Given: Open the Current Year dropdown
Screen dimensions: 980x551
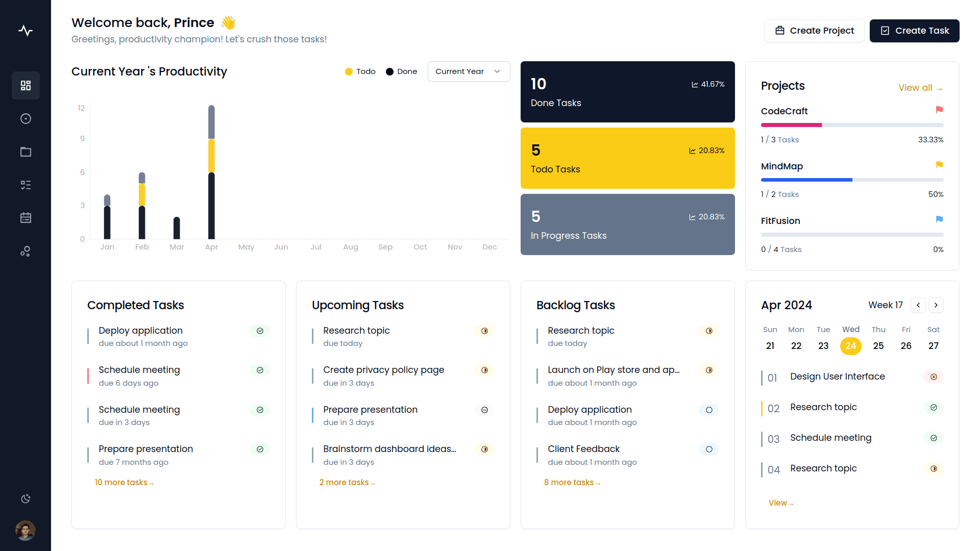Looking at the screenshot, I should pos(468,71).
